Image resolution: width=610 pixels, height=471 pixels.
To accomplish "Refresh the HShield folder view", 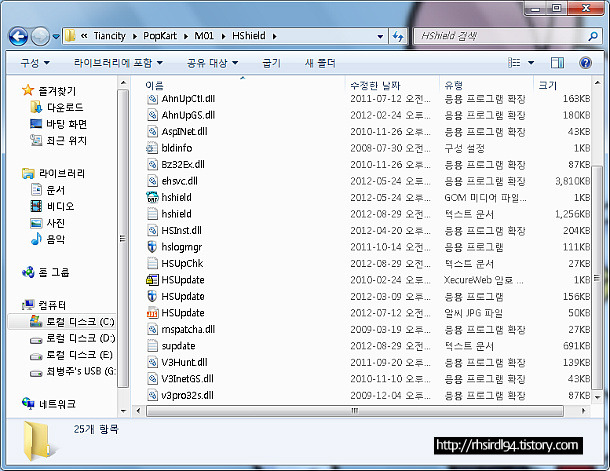I will coord(398,37).
